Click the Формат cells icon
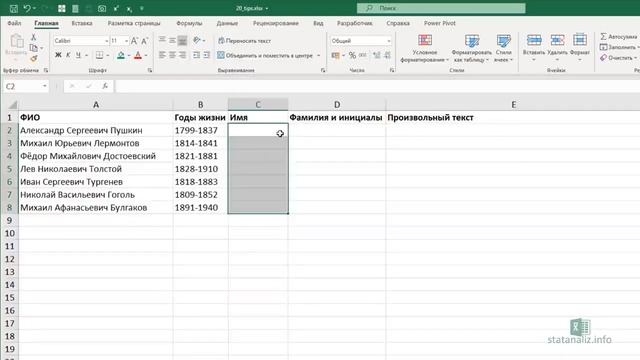The width and height of the screenshot is (640, 360). (x=580, y=40)
